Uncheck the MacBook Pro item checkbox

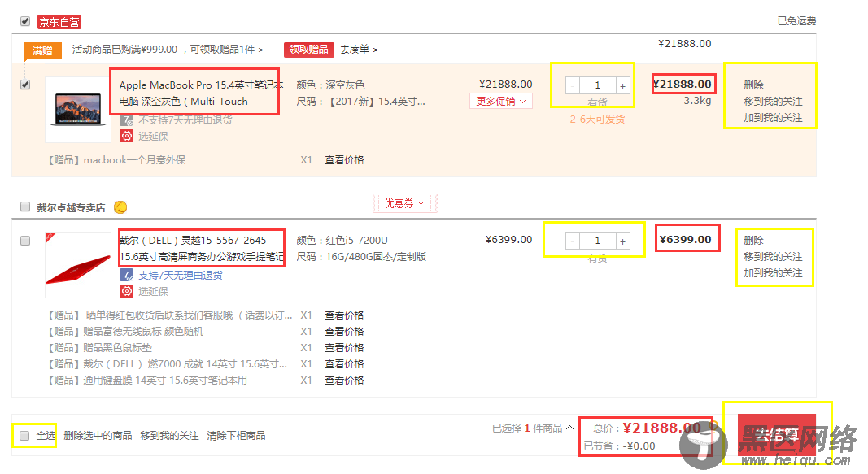coord(25,85)
